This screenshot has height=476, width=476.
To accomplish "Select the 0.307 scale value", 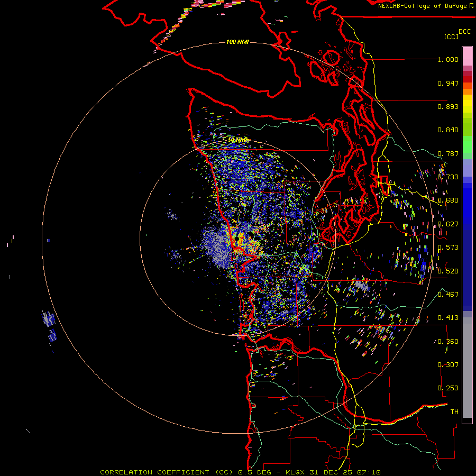I will [x=448, y=365].
